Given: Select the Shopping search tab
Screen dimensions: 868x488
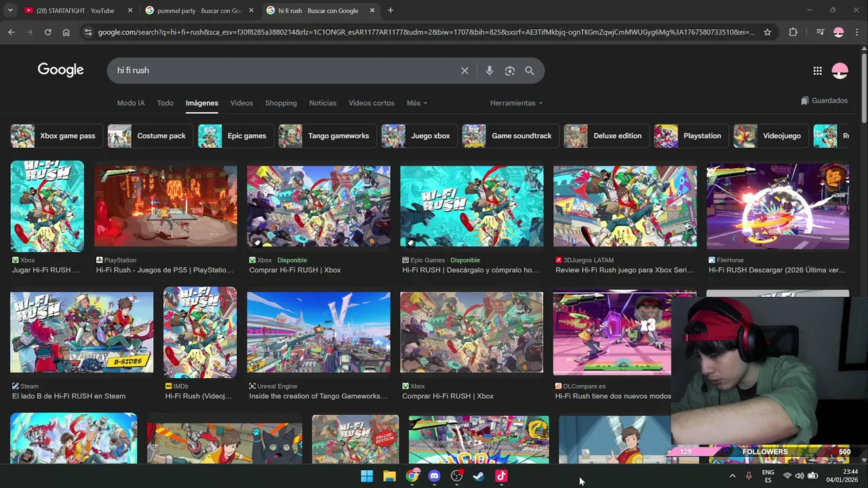Looking at the screenshot, I should [281, 103].
